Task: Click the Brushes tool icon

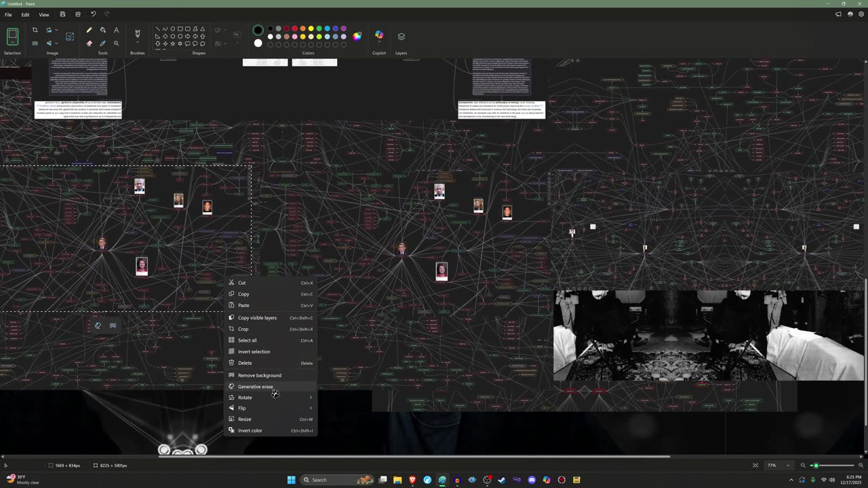Action: click(x=138, y=33)
